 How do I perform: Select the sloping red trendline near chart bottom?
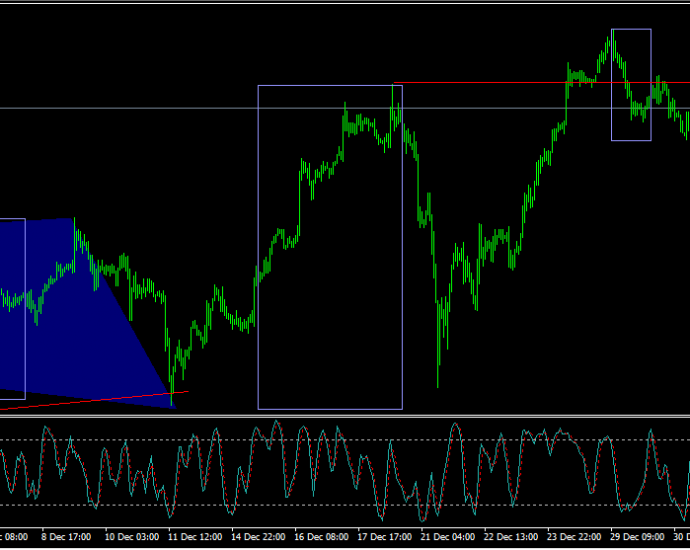pos(94,400)
